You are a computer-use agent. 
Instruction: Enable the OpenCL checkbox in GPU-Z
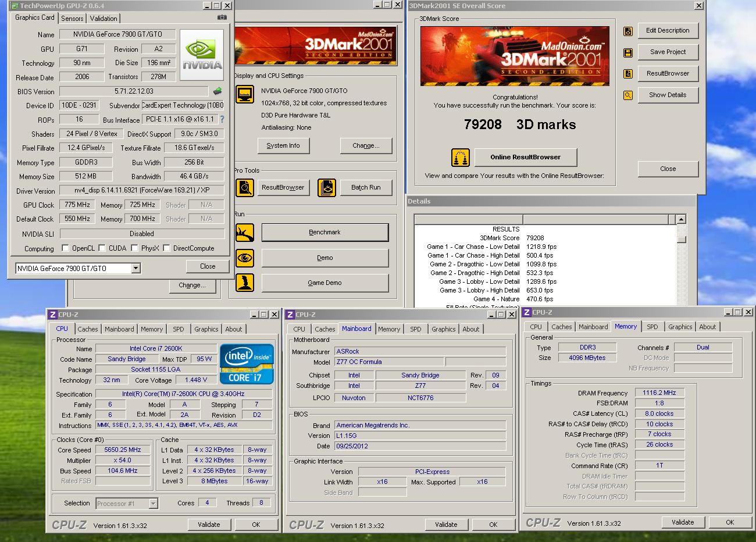(x=65, y=248)
